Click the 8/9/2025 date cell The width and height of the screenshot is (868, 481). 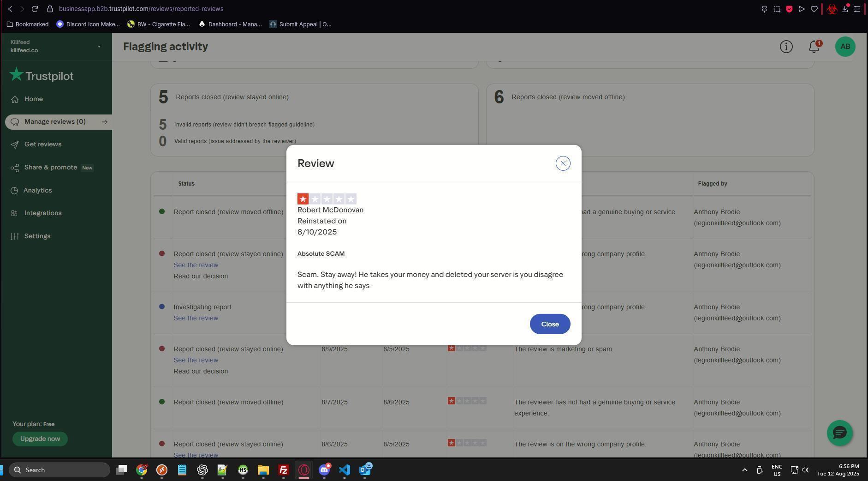(x=334, y=349)
